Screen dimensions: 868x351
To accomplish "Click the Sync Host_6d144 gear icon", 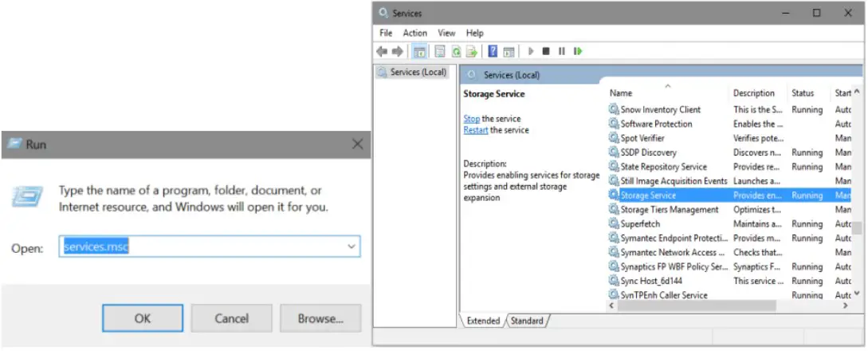I will pyautogui.click(x=614, y=281).
